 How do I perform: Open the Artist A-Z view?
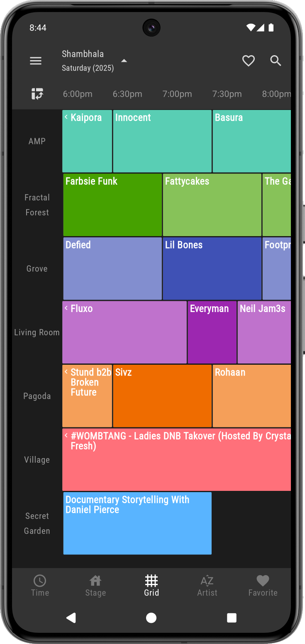tap(207, 585)
